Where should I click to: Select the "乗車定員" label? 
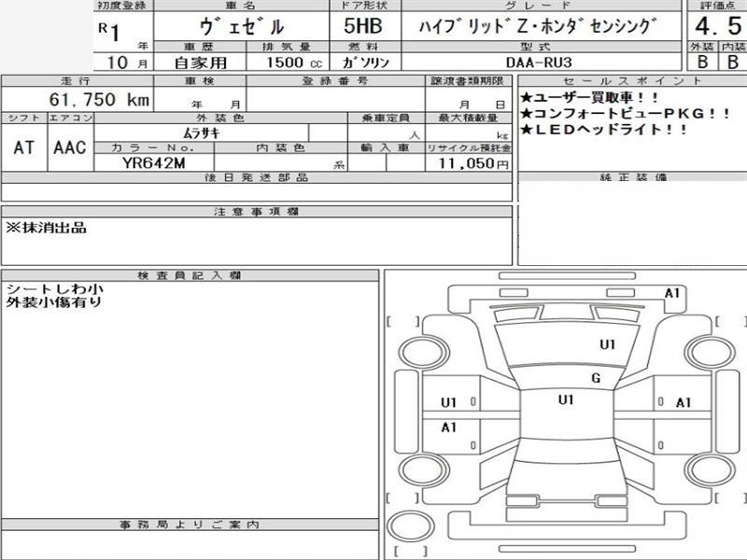(x=386, y=118)
